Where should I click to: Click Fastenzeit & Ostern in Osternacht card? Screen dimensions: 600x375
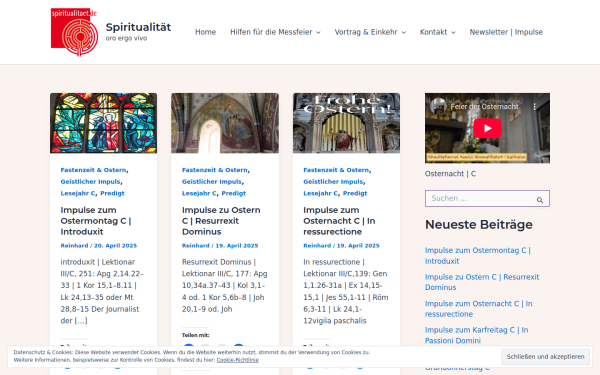pyautogui.click(x=336, y=170)
